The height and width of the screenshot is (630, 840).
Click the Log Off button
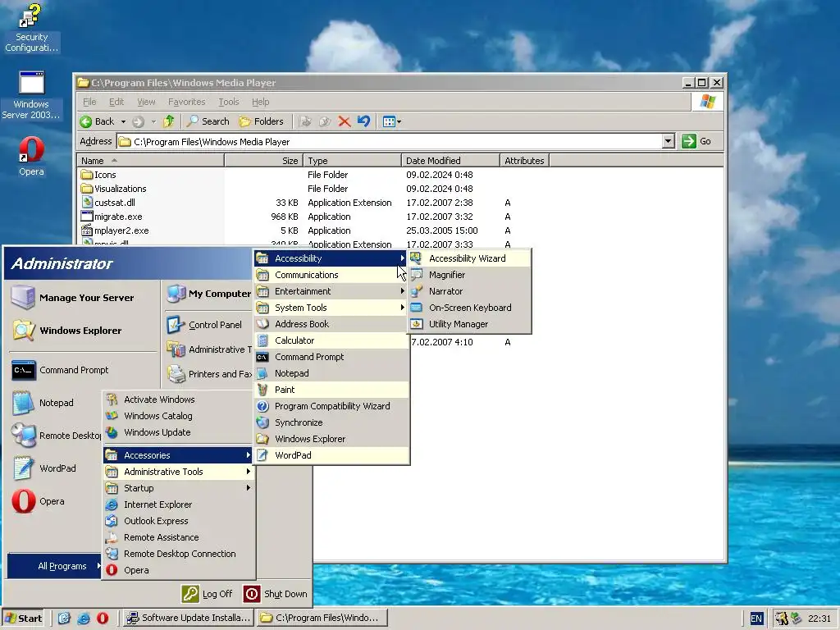click(207, 594)
